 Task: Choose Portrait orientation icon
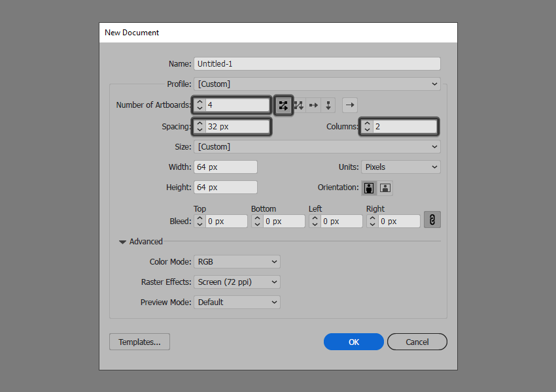tap(369, 188)
